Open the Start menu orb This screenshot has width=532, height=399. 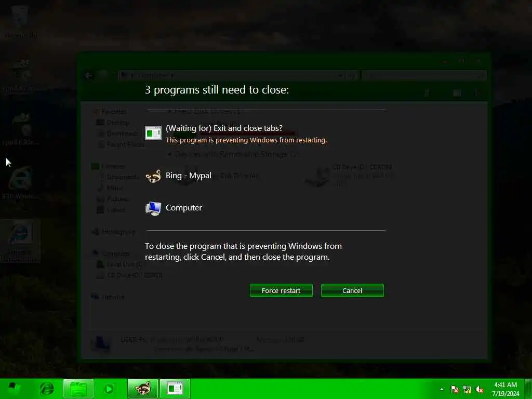click(x=14, y=389)
